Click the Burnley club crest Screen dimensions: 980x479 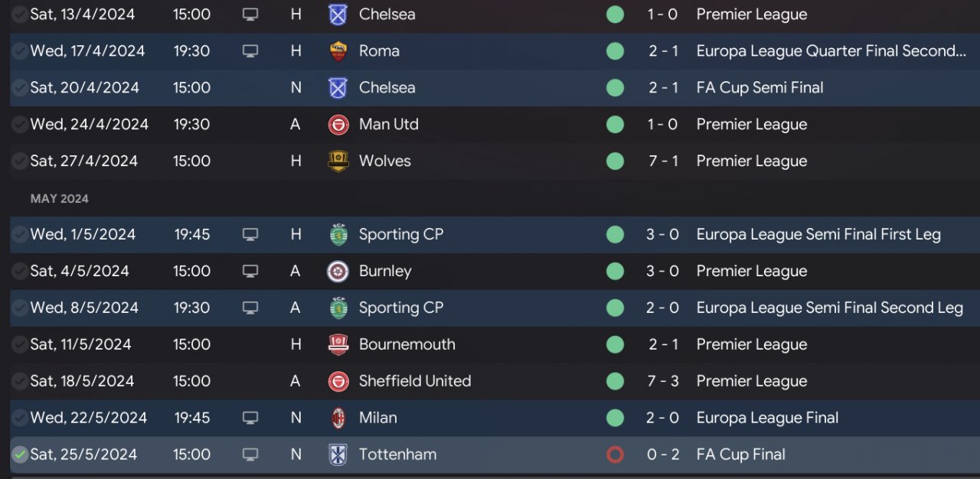pos(338,272)
